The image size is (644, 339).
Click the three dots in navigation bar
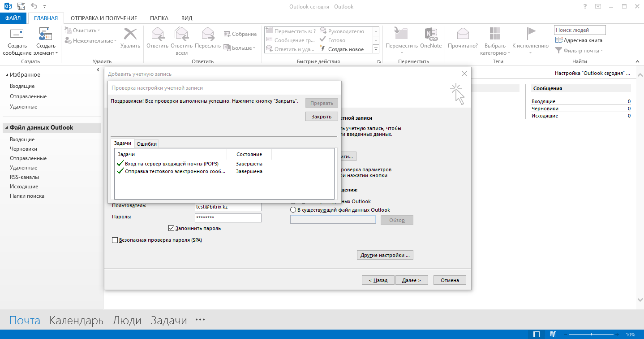[x=200, y=320]
